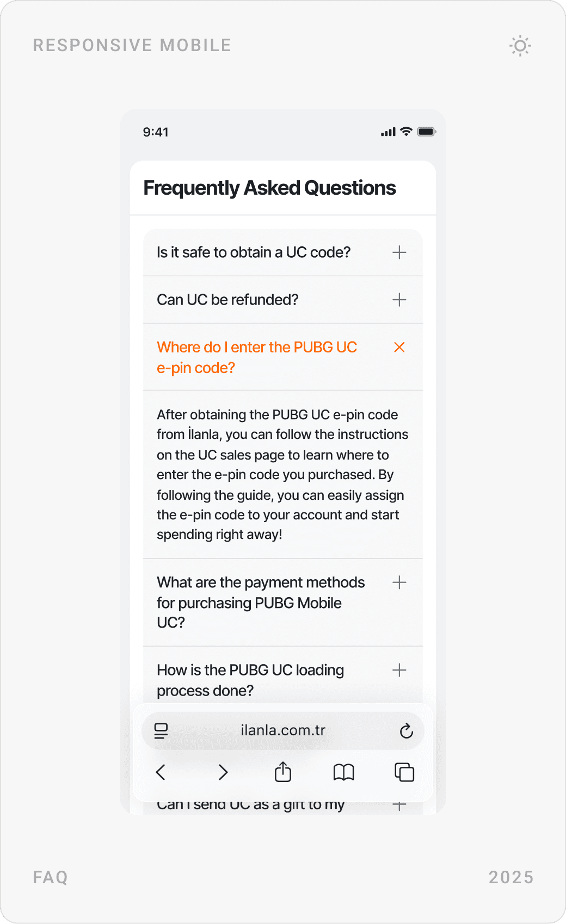Open the bookmarks icon in the toolbar
566x924 pixels.
tap(344, 772)
